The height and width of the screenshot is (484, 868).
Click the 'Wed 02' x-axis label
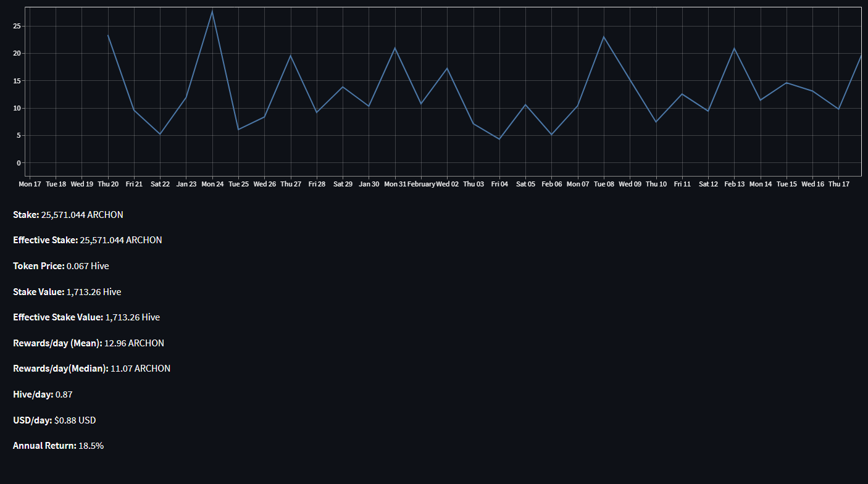click(447, 184)
